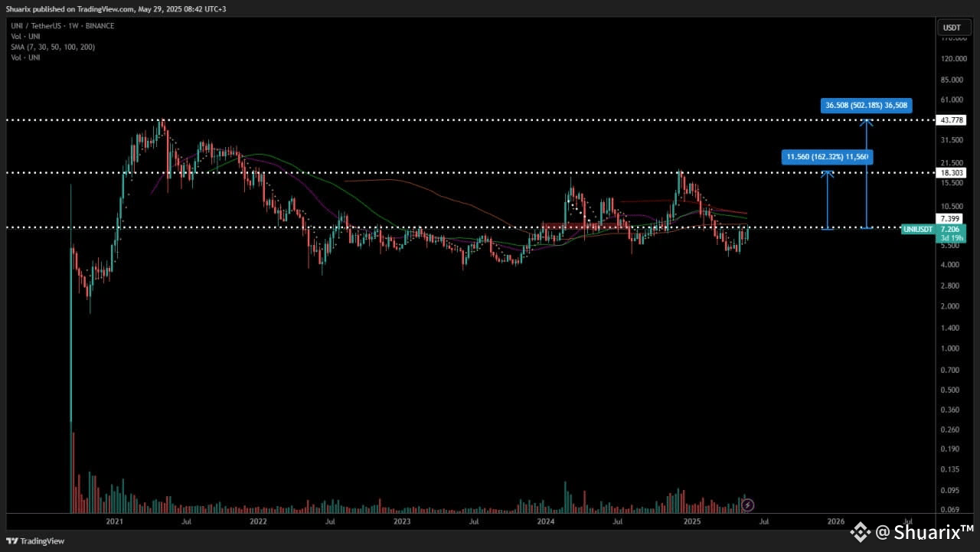Click 10.500 on the price scale
The height and width of the screenshot is (552, 980).
(x=953, y=207)
